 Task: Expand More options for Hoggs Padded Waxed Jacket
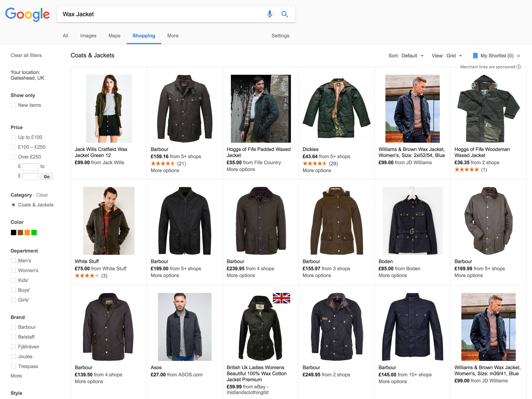pyautogui.click(x=241, y=169)
